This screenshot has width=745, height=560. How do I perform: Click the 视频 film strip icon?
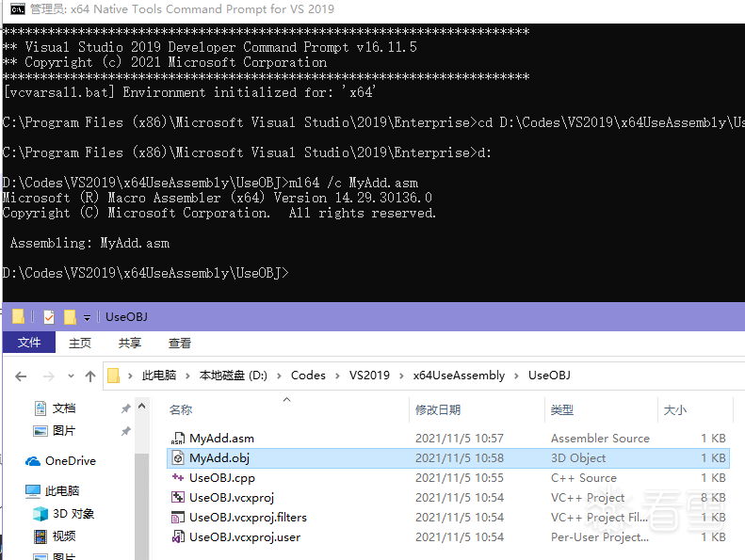coord(40,536)
